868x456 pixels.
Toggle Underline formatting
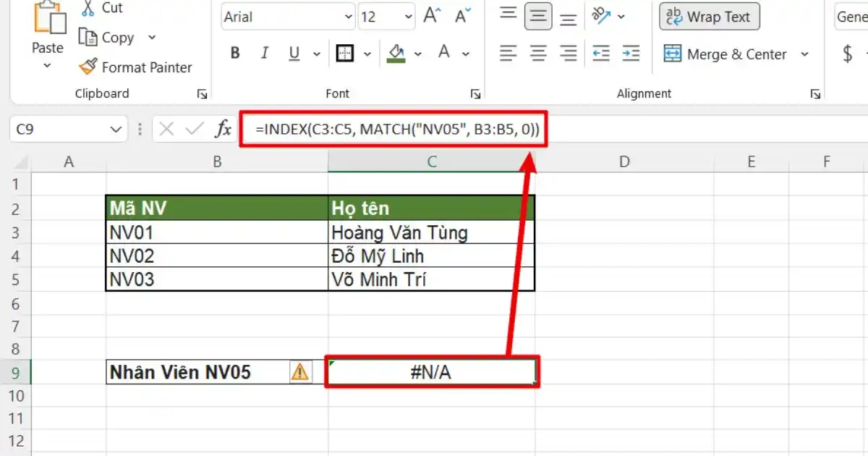tap(294, 53)
